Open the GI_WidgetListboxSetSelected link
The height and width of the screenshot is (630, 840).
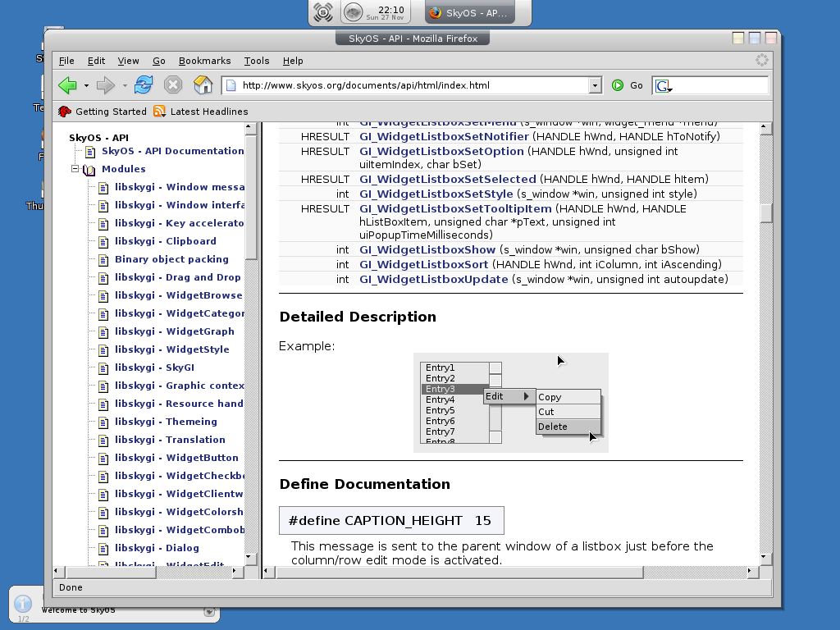pos(447,180)
